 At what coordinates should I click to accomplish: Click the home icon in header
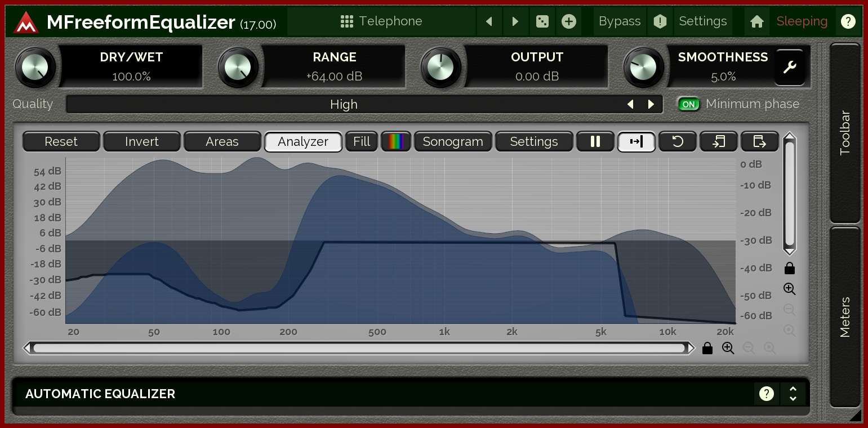pos(756,21)
